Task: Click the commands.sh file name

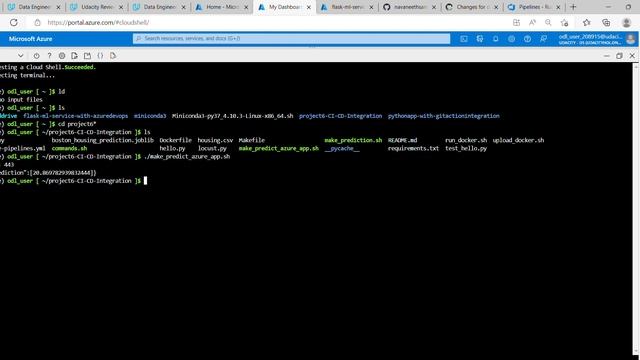Action: coord(69,148)
